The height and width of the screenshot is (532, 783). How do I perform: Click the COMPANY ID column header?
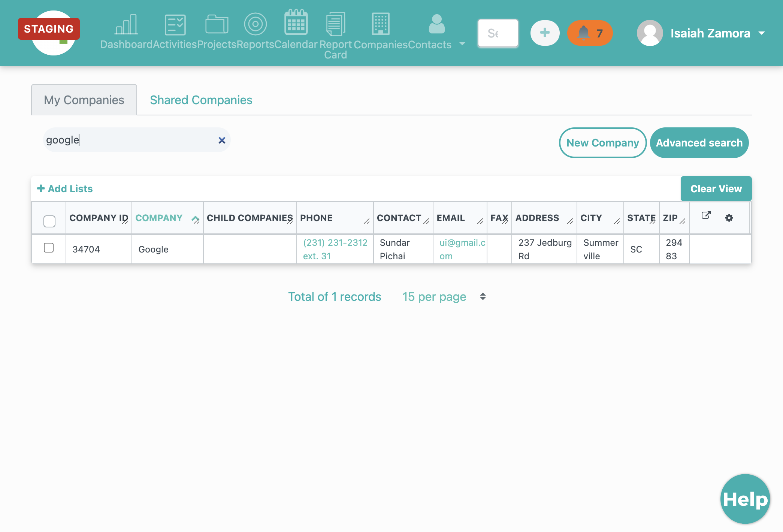point(99,218)
